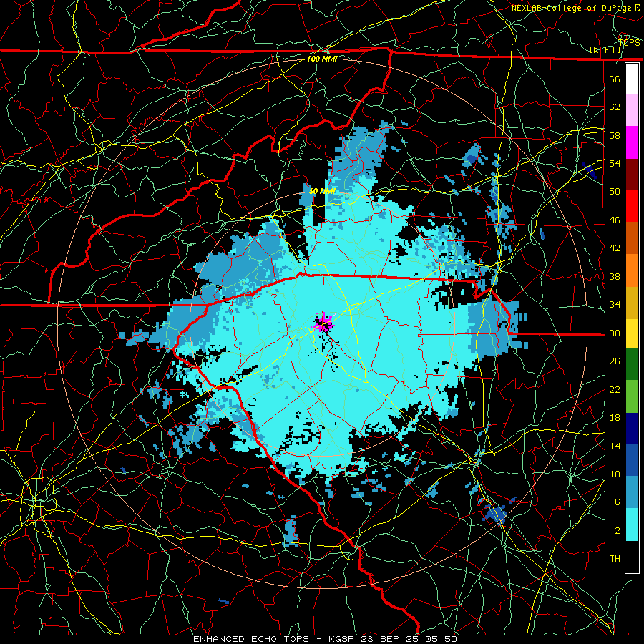The image size is (644, 644).
Task: Click the bright yellow legend swatch
Action: 632,333
